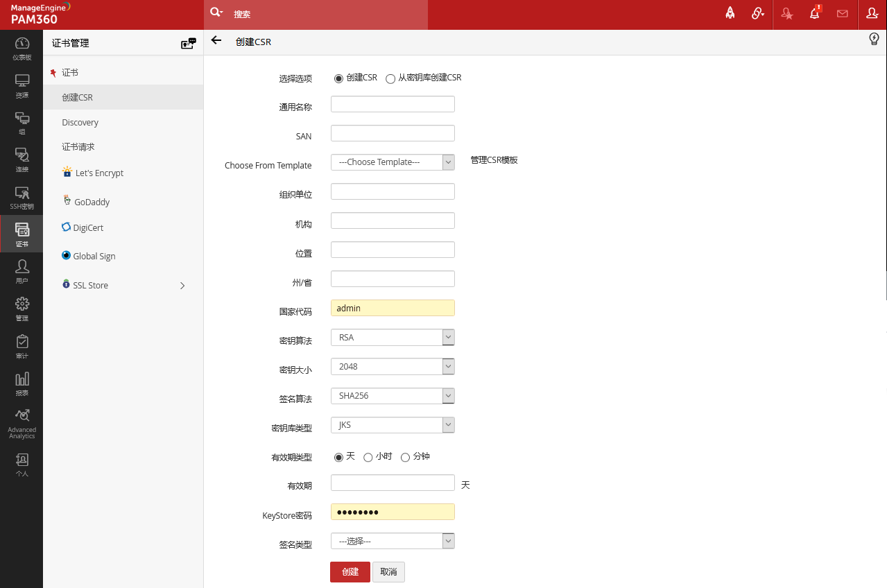Open Discovery in the certificate menu
Viewport: 887px width, 588px height.
point(80,123)
